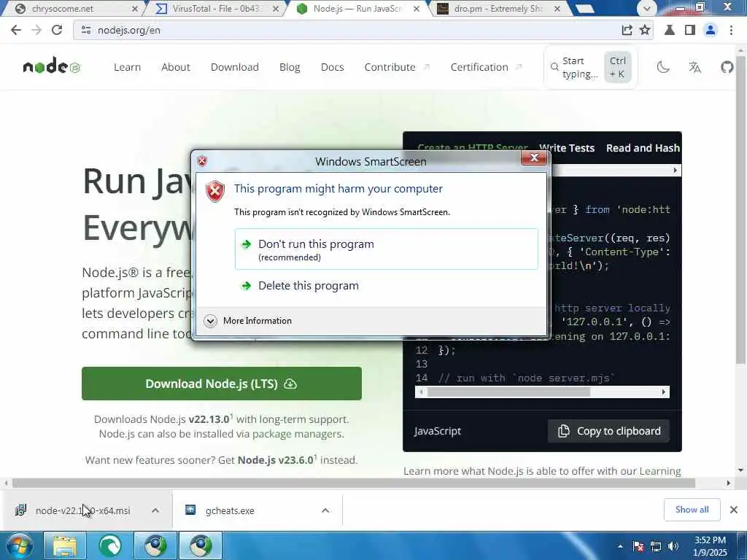747x560 pixels.
Task: Open the Edge browser taskbar icon
Action: (110, 545)
